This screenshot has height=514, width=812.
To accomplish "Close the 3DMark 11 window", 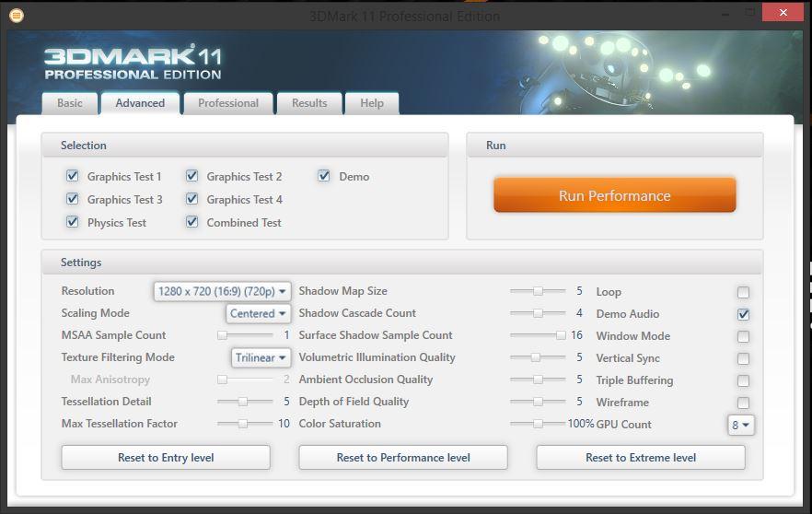I will coord(783,13).
